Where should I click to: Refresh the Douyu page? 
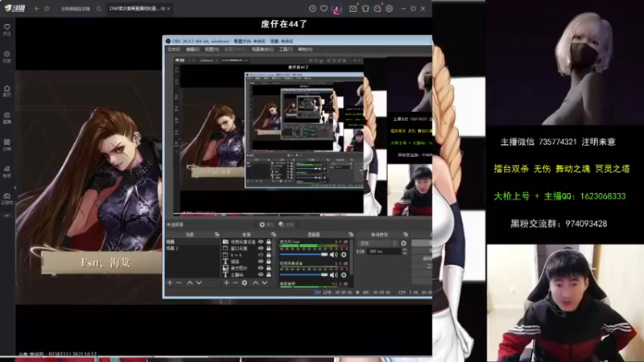[47, 9]
